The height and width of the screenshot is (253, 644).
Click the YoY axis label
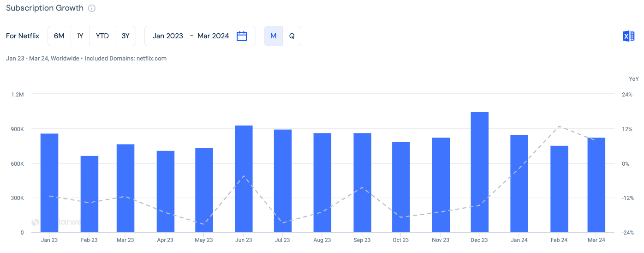pos(634,79)
